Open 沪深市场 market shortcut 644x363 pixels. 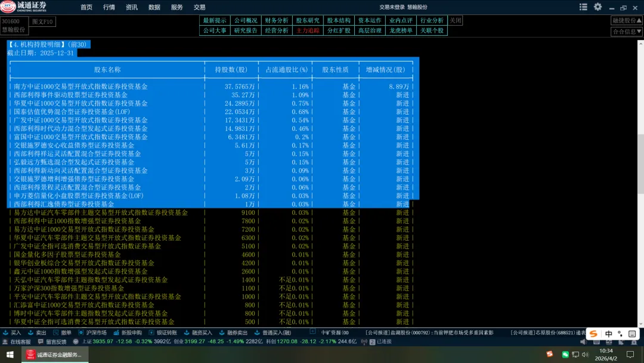[92, 333]
